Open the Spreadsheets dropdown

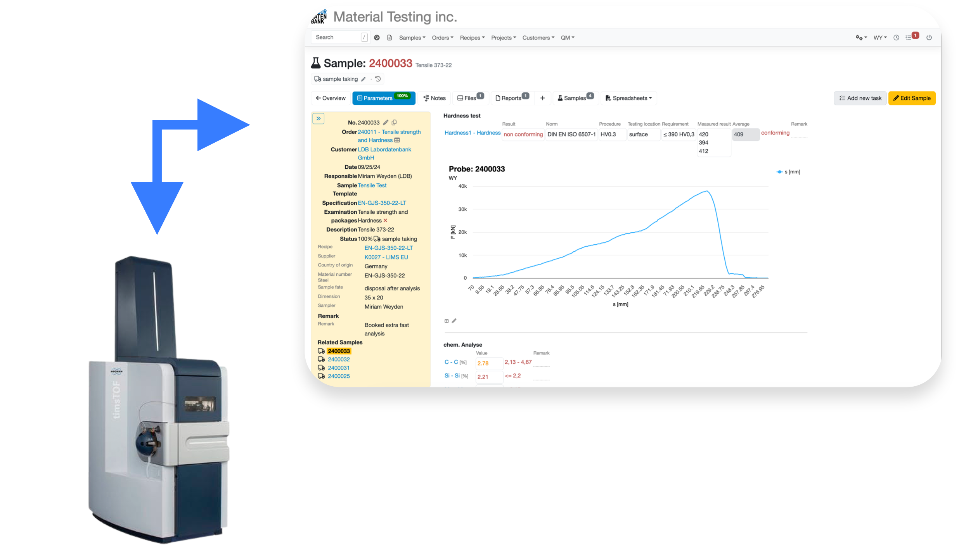629,98
